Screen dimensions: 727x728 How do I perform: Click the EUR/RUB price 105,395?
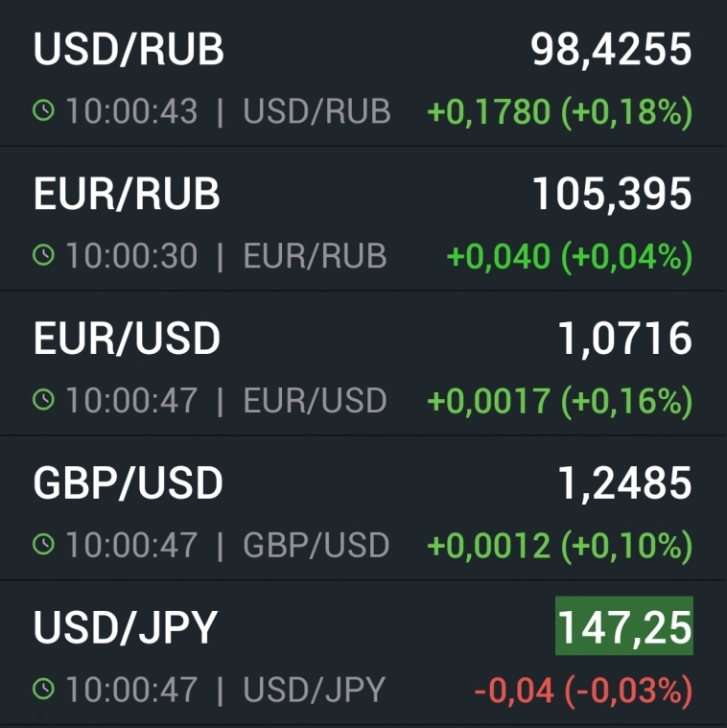611,195
